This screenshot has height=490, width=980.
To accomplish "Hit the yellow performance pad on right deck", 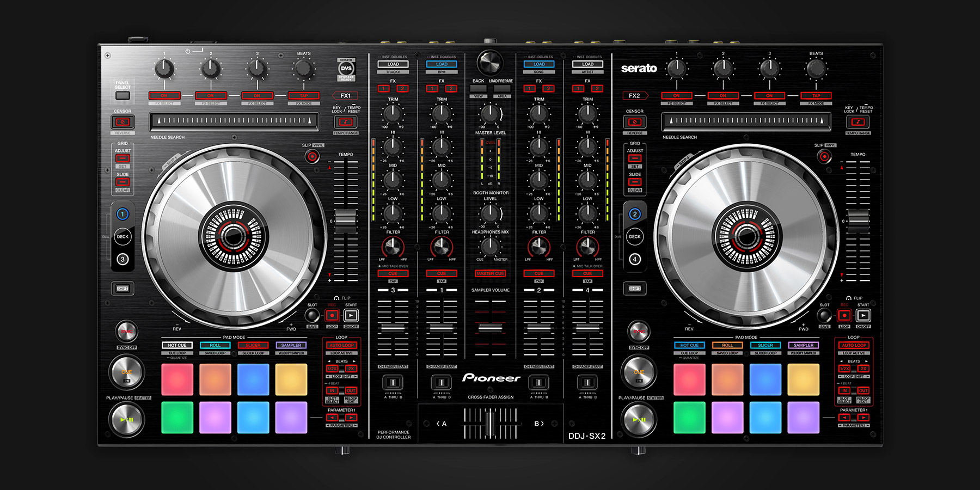I will [x=804, y=379].
